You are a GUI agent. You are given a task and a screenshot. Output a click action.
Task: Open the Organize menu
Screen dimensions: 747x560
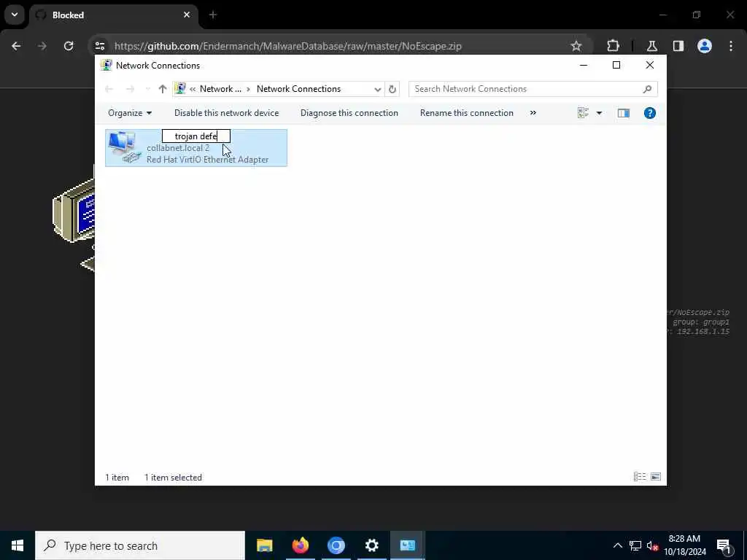(x=130, y=113)
